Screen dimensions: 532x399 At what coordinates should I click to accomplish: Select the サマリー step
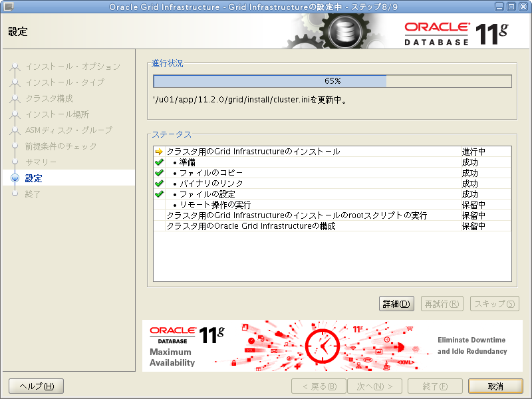pos(41,162)
